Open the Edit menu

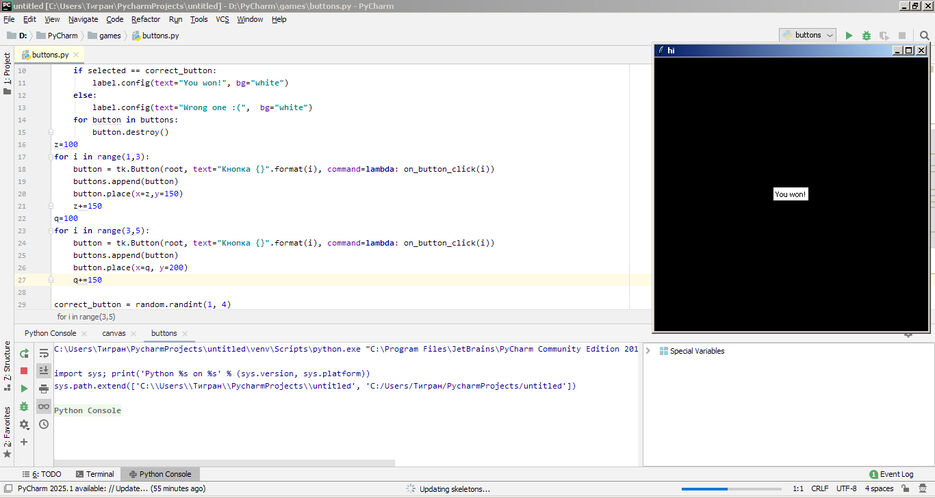[x=30, y=19]
